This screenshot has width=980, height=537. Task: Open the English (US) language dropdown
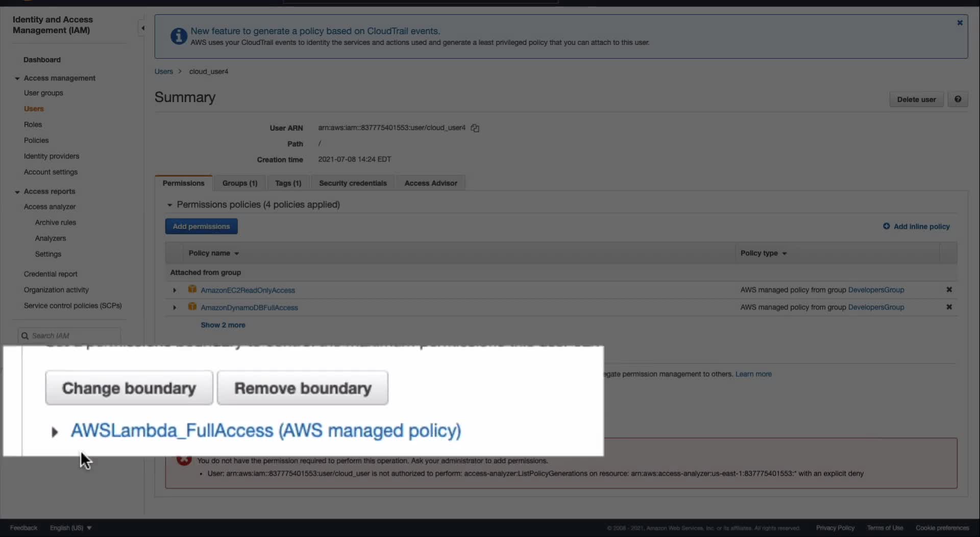point(70,528)
